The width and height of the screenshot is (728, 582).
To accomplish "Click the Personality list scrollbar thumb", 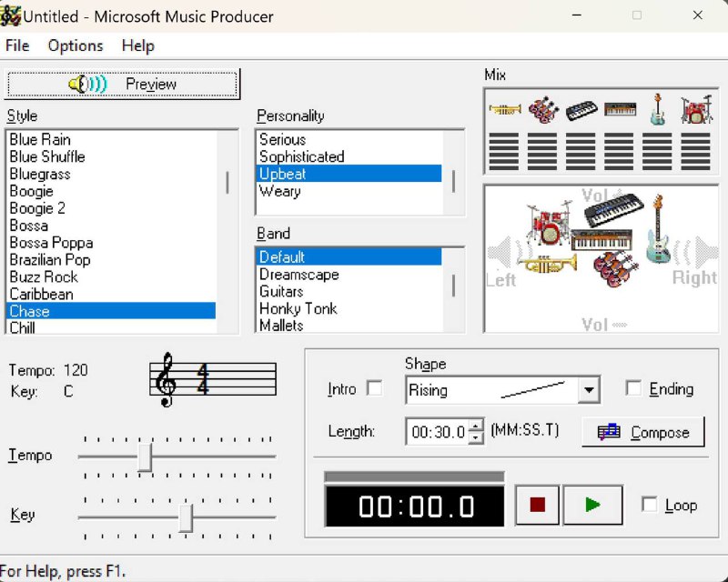I will pyautogui.click(x=453, y=181).
